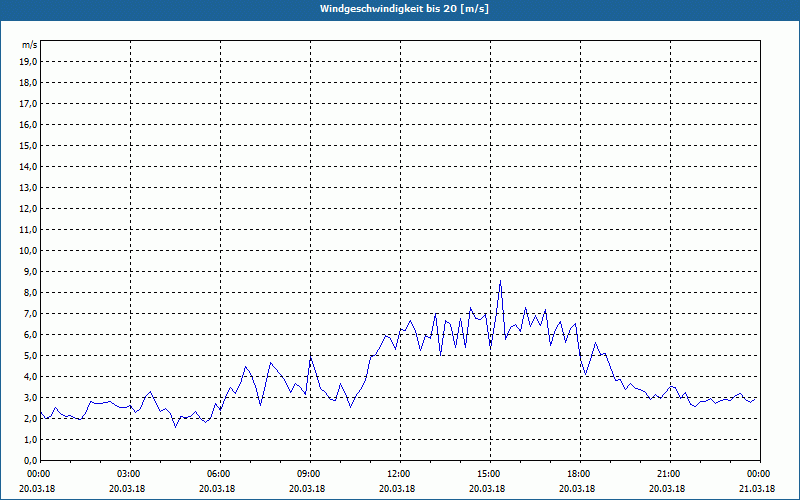Click the "21.03.18" date label
Screen dimensions: 800x500
click(x=757, y=489)
